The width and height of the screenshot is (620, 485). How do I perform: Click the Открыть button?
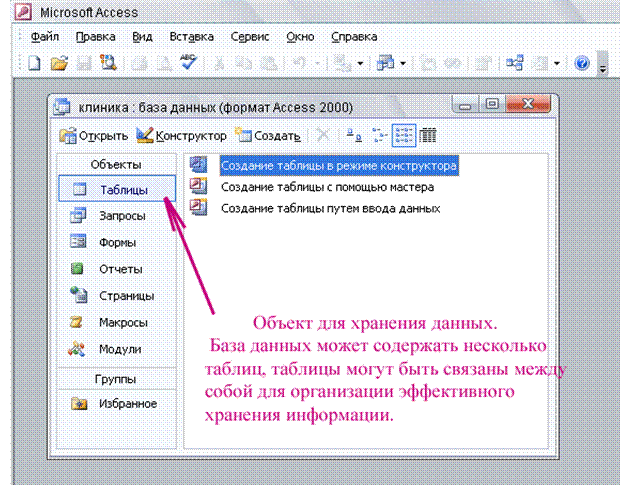(x=94, y=135)
